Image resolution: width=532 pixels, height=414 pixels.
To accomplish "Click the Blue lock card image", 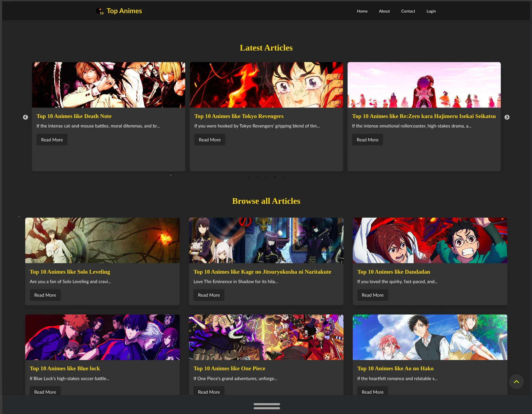I will pyautogui.click(x=102, y=337).
